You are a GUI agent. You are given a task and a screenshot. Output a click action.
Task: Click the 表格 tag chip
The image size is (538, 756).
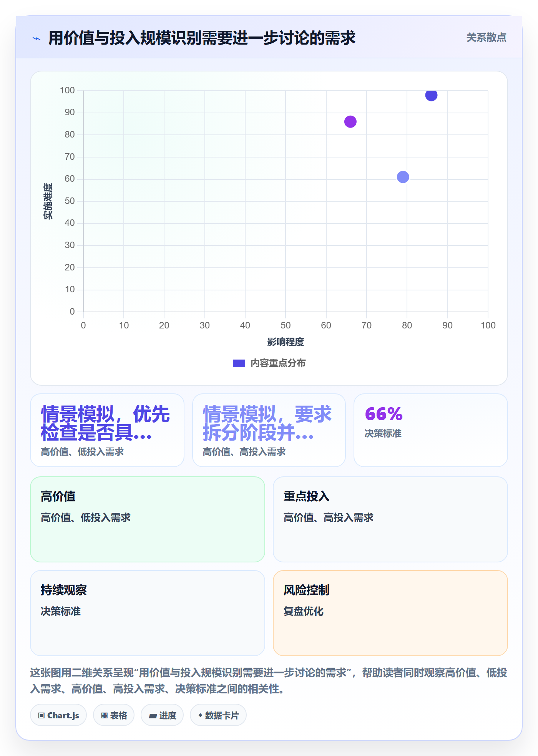click(x=114, y=715)
